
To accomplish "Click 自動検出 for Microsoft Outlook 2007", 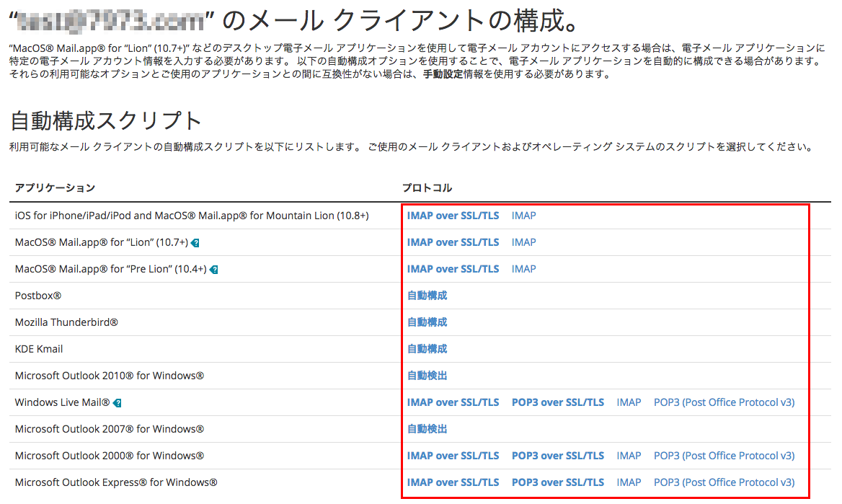I will pyautogui.click(x=427, y=429).
